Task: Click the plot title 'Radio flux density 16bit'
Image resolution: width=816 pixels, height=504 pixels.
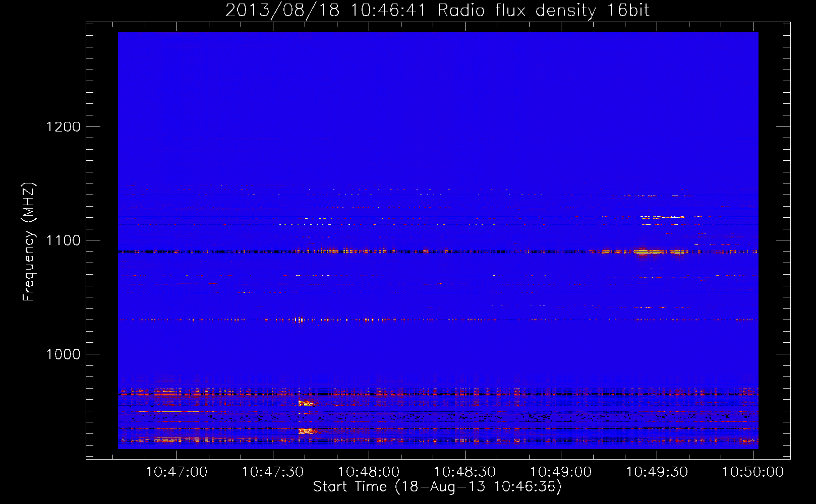Action: pyautogui.click(x=543, y=11)
